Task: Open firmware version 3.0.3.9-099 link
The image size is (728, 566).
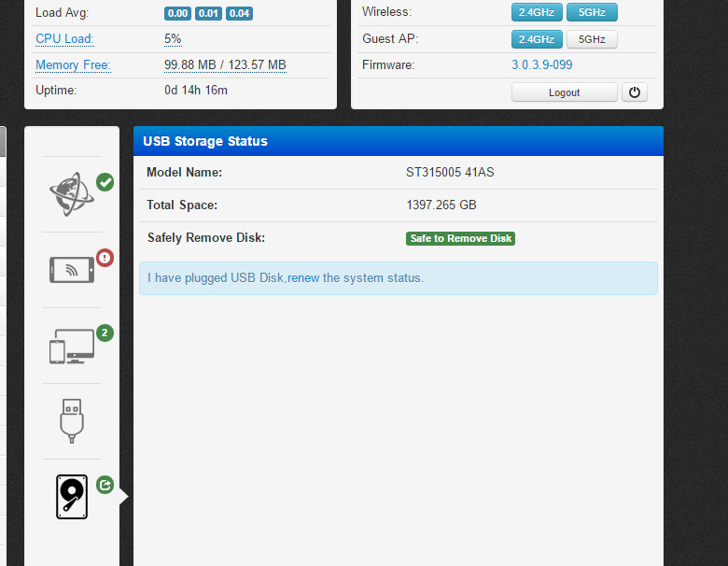Action: pos(542,64)
